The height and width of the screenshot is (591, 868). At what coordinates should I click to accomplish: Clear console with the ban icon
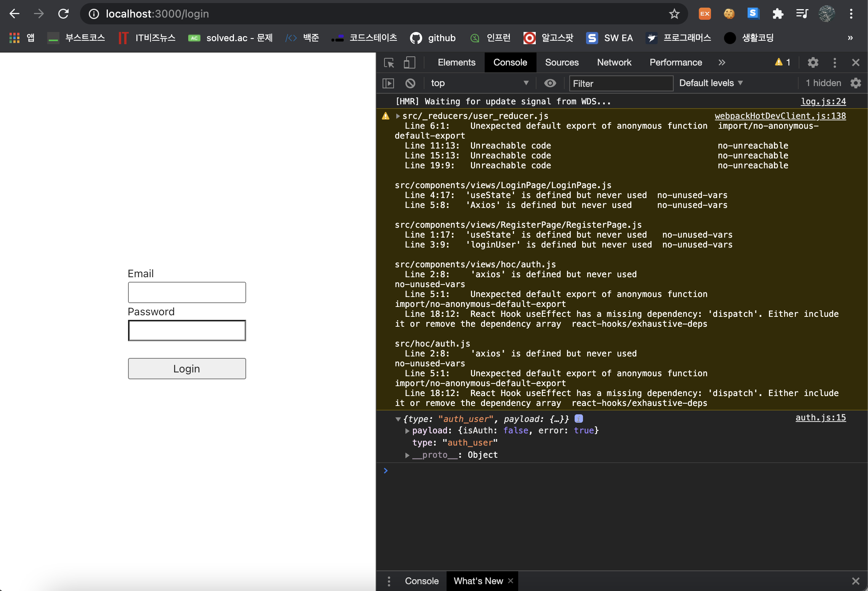(410, 83)
